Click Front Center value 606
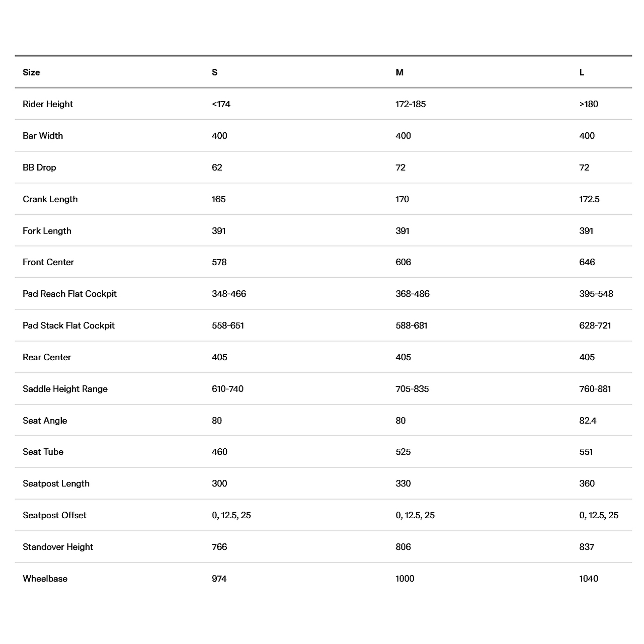This screenshot has width=644, height=644. [x=403, y=262]
